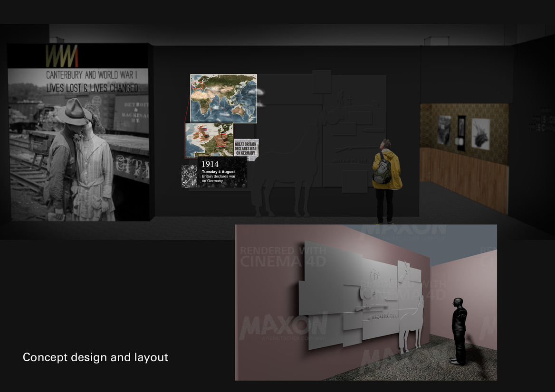
Task: Click the Canterbury and World War I title
Action: (91, 75)
